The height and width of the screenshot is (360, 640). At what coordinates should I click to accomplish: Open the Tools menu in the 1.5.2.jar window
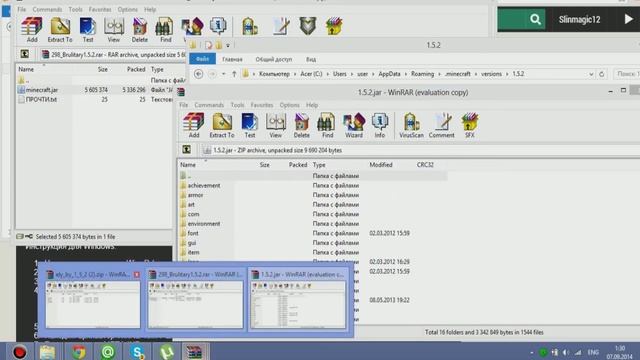point(237,105)
